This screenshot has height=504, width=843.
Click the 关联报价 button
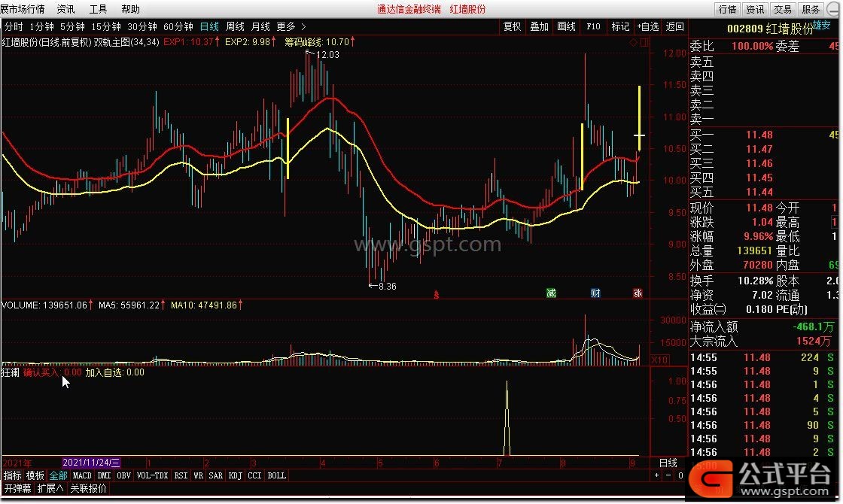(88, 488)
